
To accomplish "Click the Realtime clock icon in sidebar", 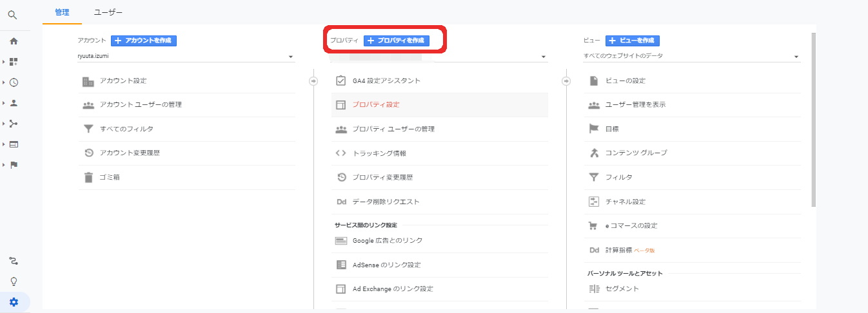I will [14, 82].
